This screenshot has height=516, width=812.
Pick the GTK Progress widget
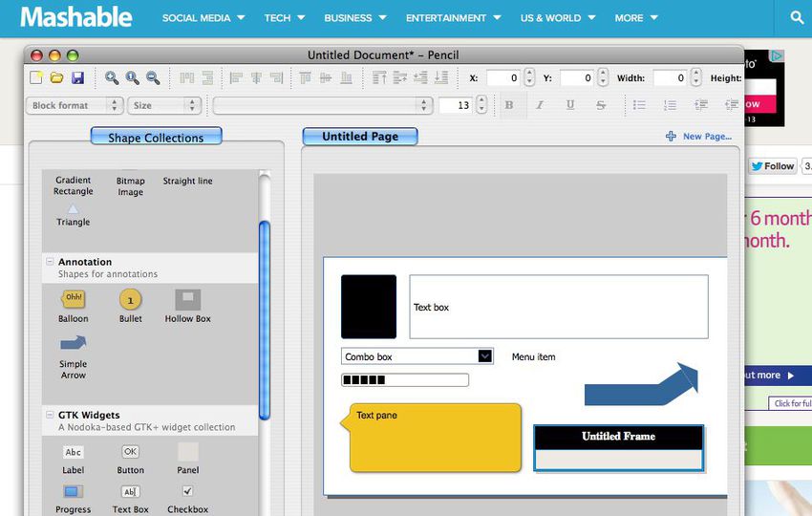coord(73,492)
